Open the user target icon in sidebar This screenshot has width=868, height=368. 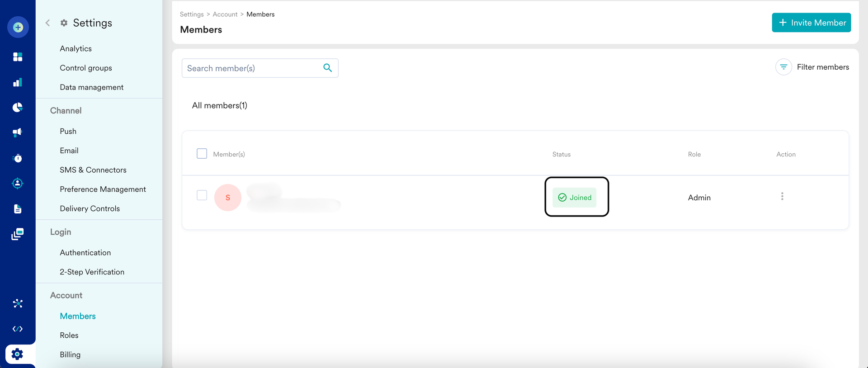18,183
